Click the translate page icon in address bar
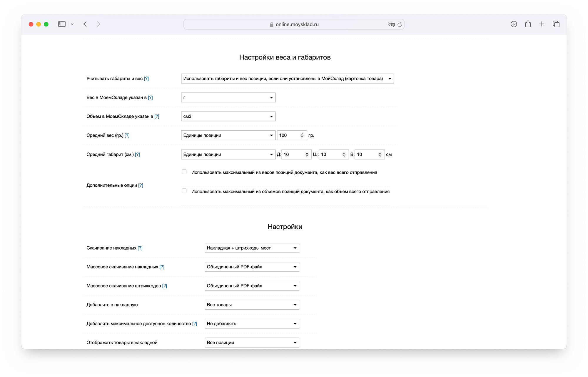 (x=391, y=24)
